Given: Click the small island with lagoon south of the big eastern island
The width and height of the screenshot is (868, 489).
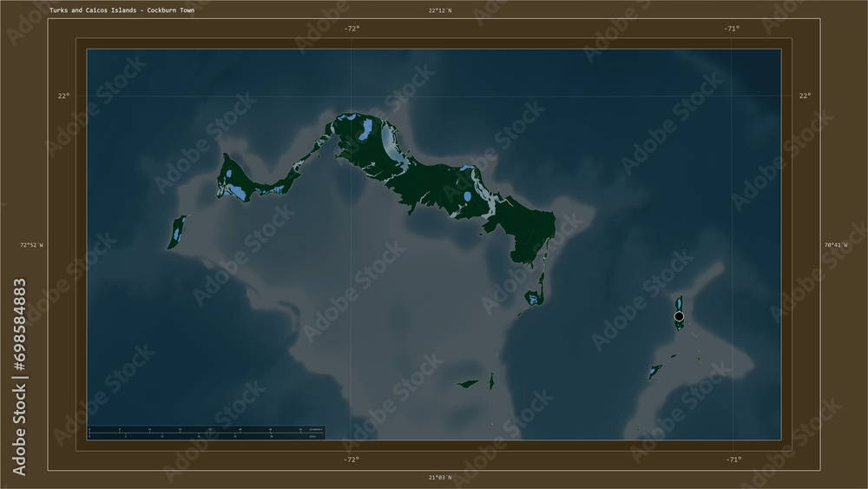Looking at the screenshot, I should [534, 299].
